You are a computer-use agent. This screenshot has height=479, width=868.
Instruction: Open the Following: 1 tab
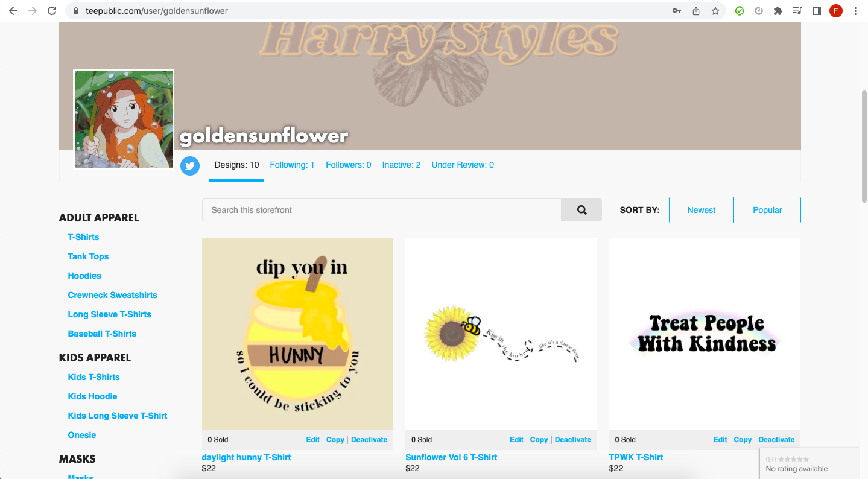293,165
